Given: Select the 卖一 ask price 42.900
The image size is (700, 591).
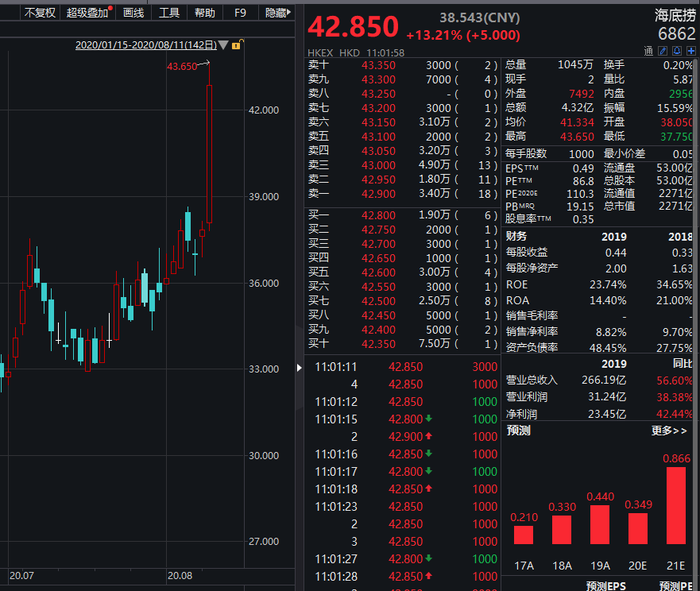Looking at the screenshot, I should (x=379, y=194).
